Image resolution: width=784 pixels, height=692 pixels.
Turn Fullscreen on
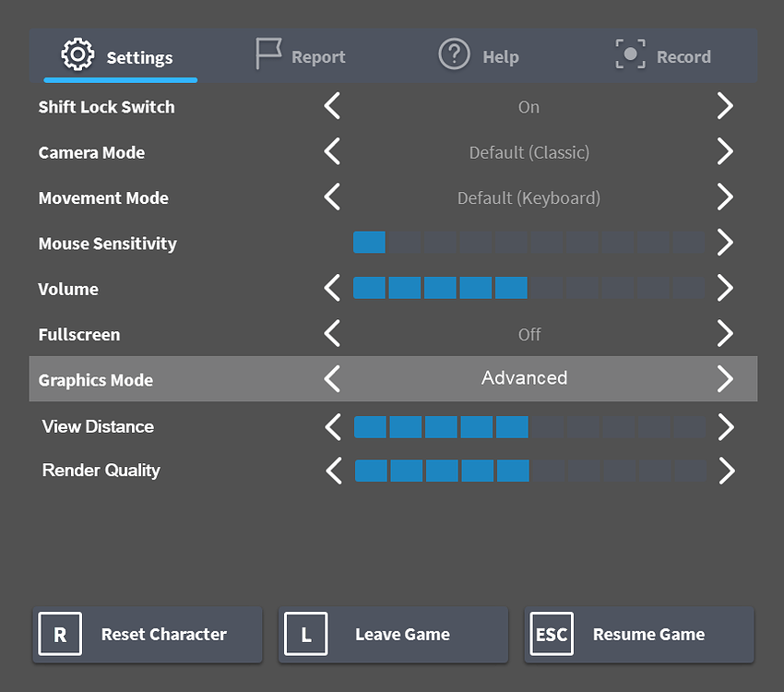(x=725, y=334)
